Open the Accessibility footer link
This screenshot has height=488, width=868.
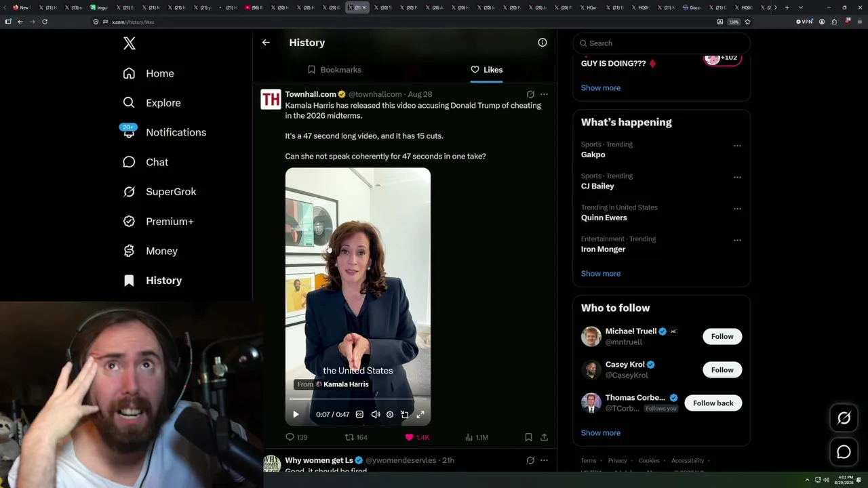click(x=688, y=461)
